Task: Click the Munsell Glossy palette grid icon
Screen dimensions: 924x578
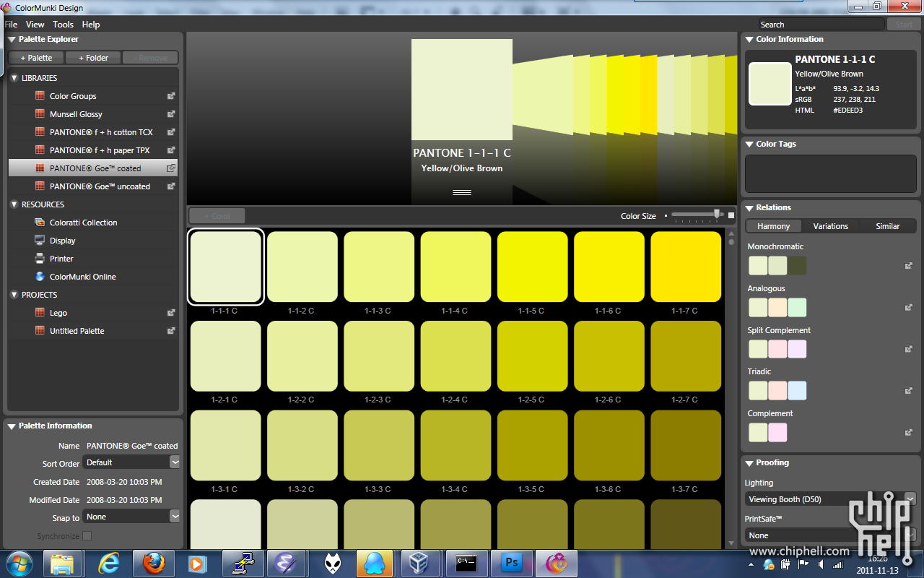Action: [40, 113]
